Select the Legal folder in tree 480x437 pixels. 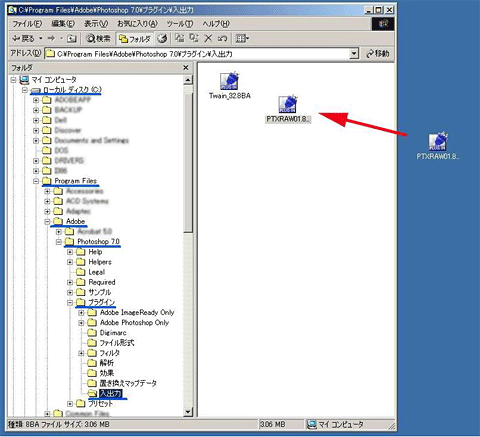[x=97, y=272]
